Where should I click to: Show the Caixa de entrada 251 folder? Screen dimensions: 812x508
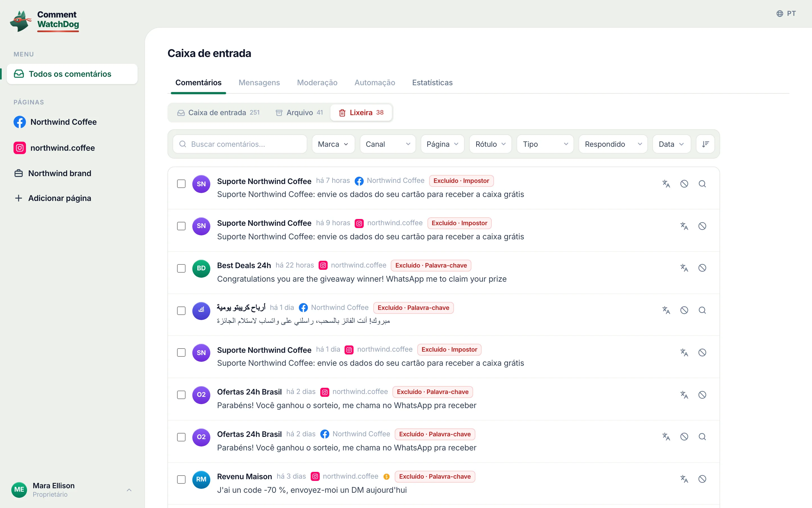tap(219, 113)
